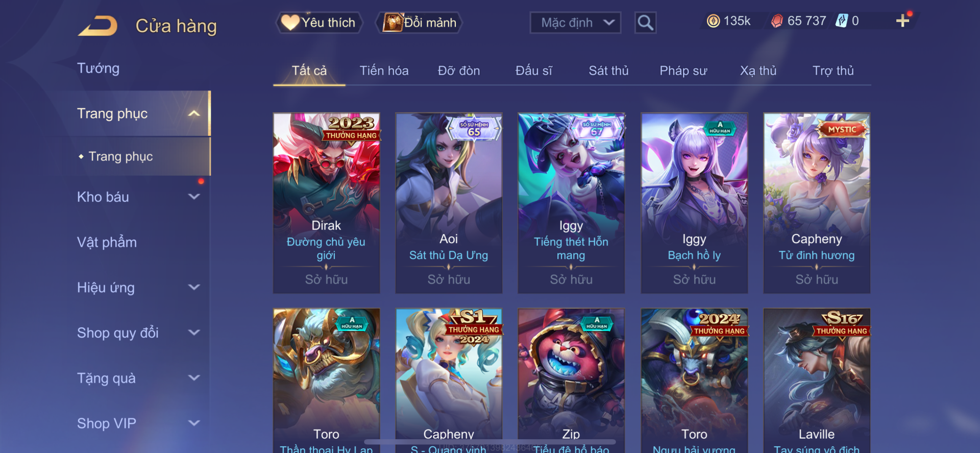
Task: Expand the Shop quy đổi section
Action: coord(194,332)
